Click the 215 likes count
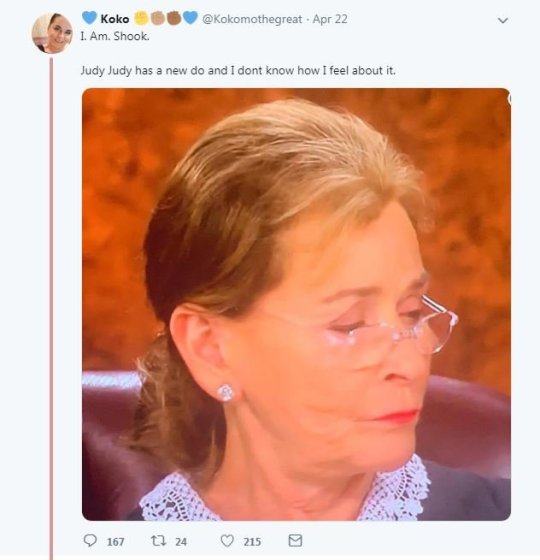The width and height of the screenshot is (540, 560). (252, 542)
